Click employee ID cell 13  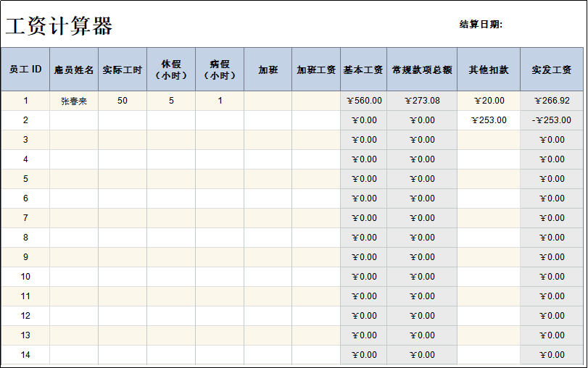pyautogui.click(x=25, y=335)
